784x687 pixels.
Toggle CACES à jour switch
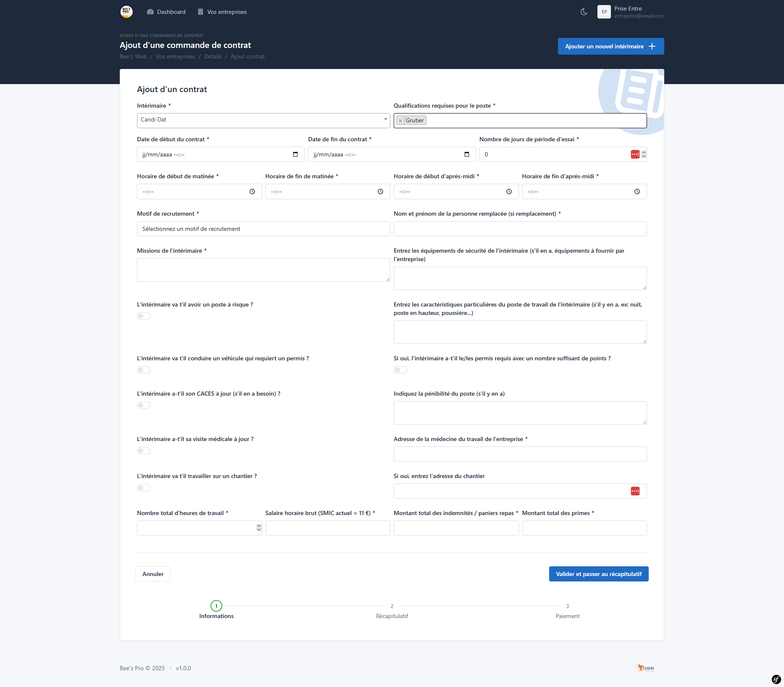tap(144, 405)
